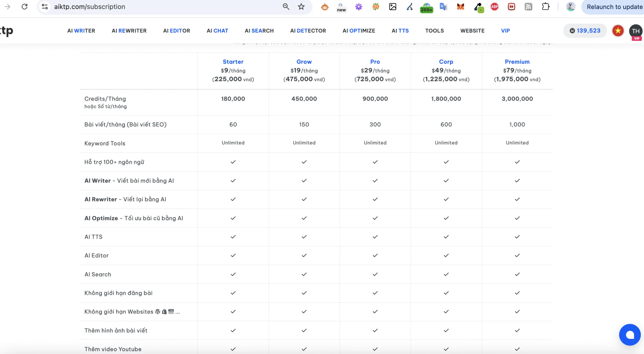This screenshot has height=354, width=644.
Task: Navigate to AI SEARCH
Action: (259, 31)
